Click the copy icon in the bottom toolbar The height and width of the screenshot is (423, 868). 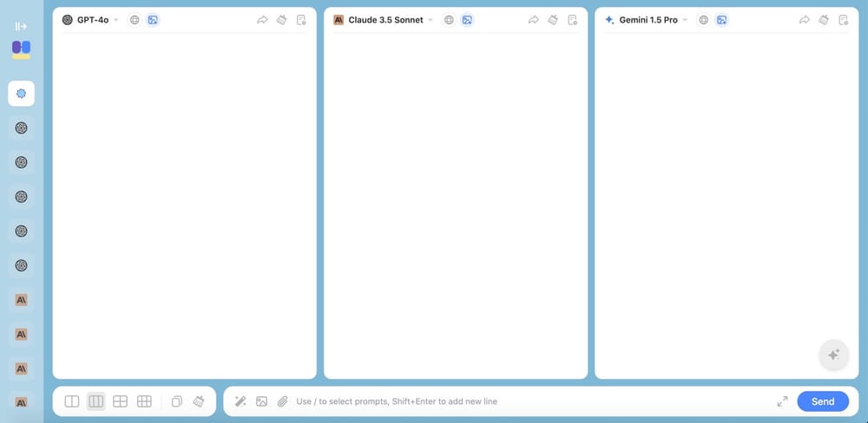click(x=176, y=401)
